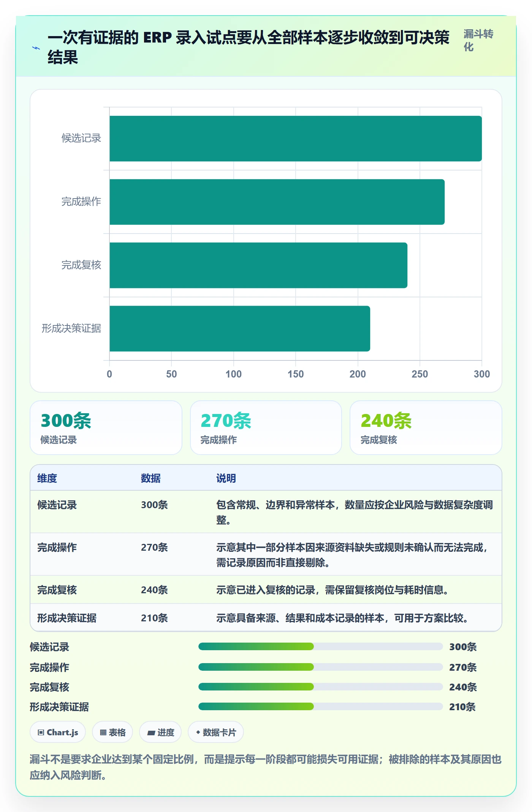Viewport: 532px width, 812px height.
Task: Click the description starting 示意其中一部分样本
Action: pos(353,555)
